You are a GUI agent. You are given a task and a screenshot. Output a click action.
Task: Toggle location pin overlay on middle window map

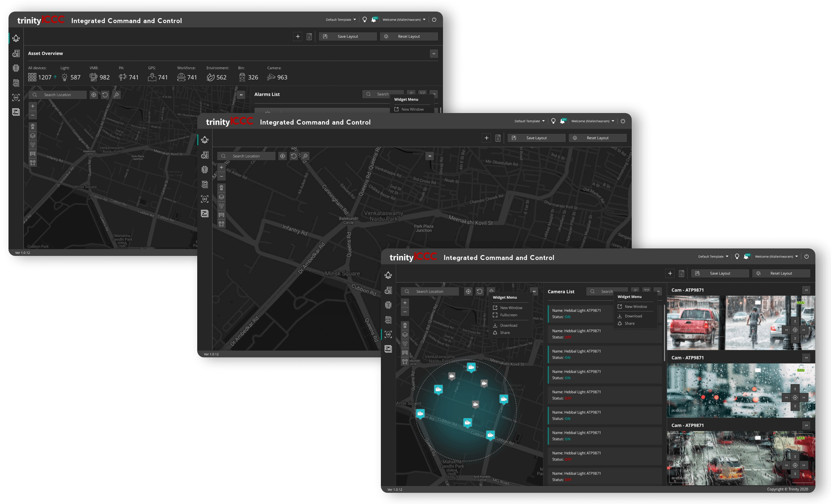221,188
